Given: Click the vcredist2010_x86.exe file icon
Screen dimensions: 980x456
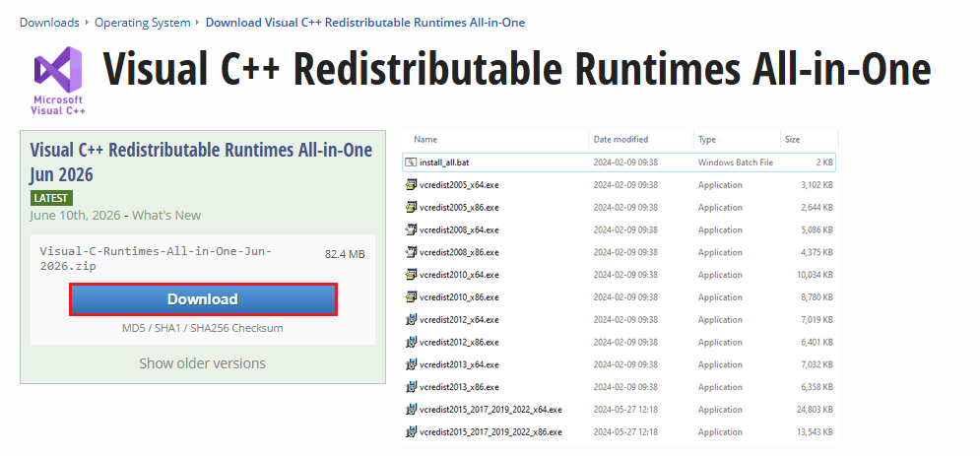Looking at the screenshot, I should tap(411, 297).
